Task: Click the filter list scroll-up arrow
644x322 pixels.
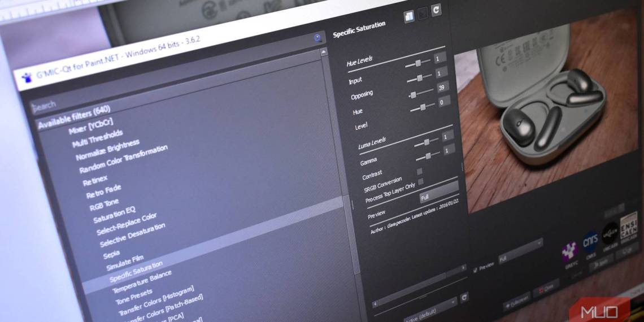Action: click(324, 52)
